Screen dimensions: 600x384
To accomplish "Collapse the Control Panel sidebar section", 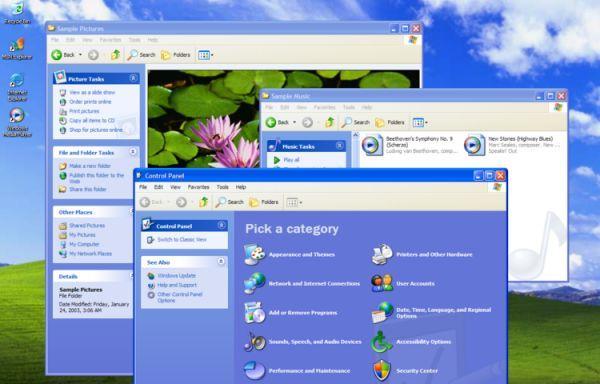I will (x=221, y=225).
